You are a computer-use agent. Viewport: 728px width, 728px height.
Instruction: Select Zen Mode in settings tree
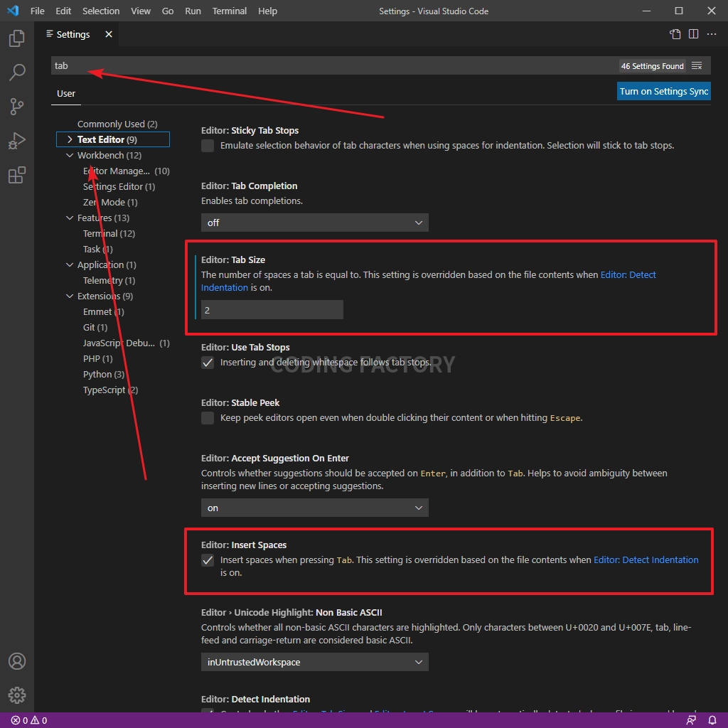coord(110,202)
